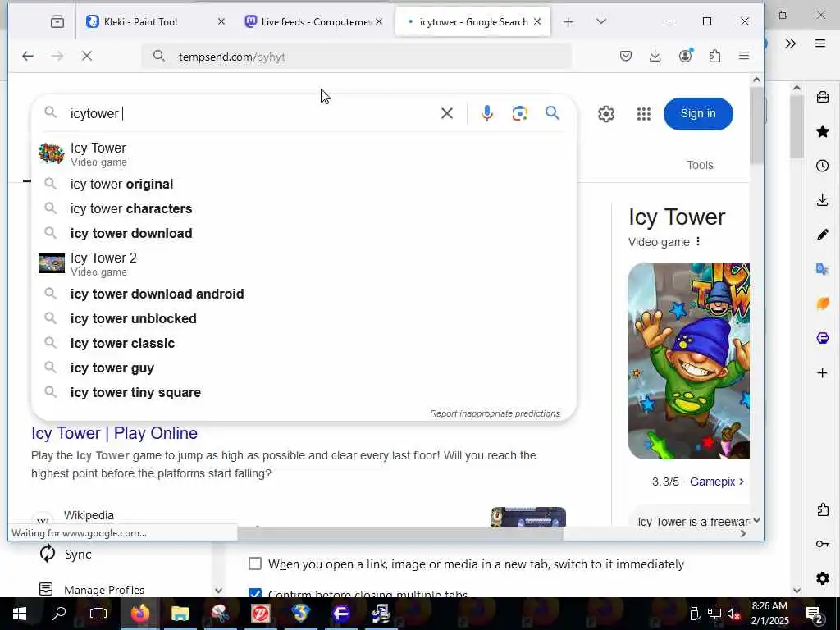This screenshot has height=630, width=840.
Task: Choose suggestion icy tower unblocked
Action: click(304, 318)
